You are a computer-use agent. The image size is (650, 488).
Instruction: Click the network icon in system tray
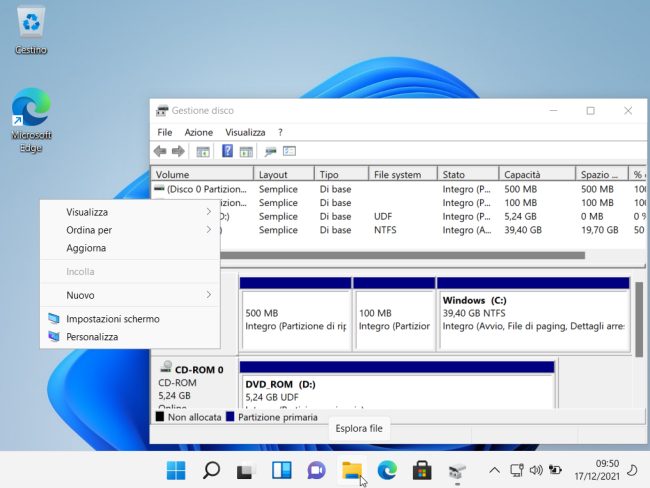[x=517, y=470]
